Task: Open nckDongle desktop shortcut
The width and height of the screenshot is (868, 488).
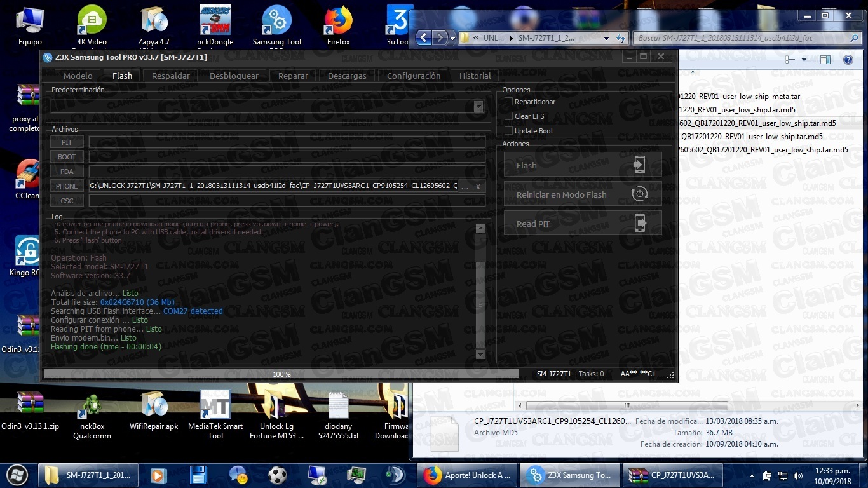Action: point(215,27)
